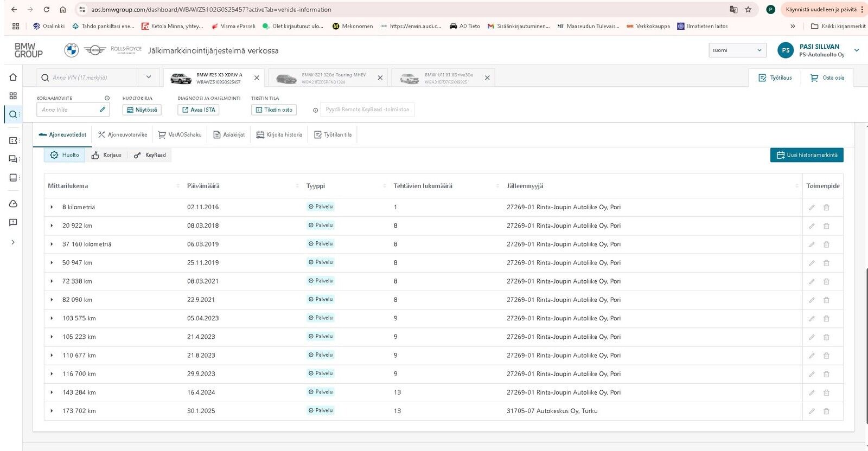Bookmark this page with the star icon
This screenshot has width=868, height=451.
pos(748,9)
